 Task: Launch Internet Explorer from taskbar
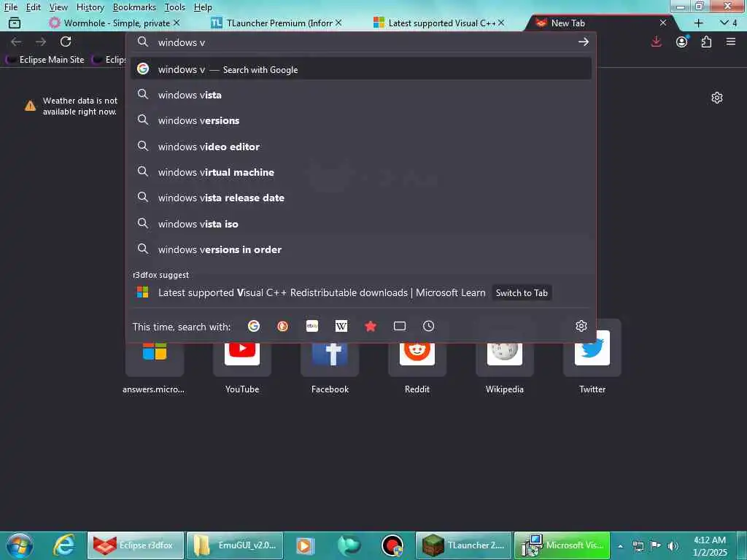point(64,545)
